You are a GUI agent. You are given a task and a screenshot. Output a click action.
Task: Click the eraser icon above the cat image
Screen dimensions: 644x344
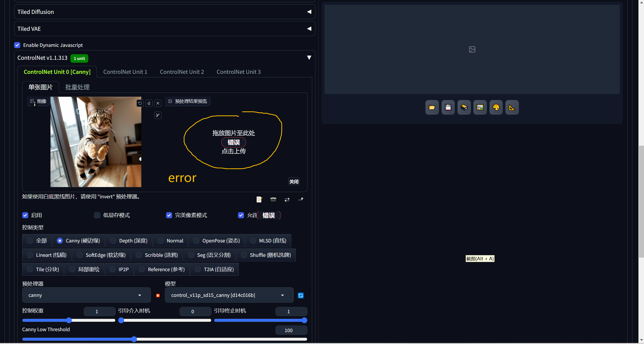(149, 103)
